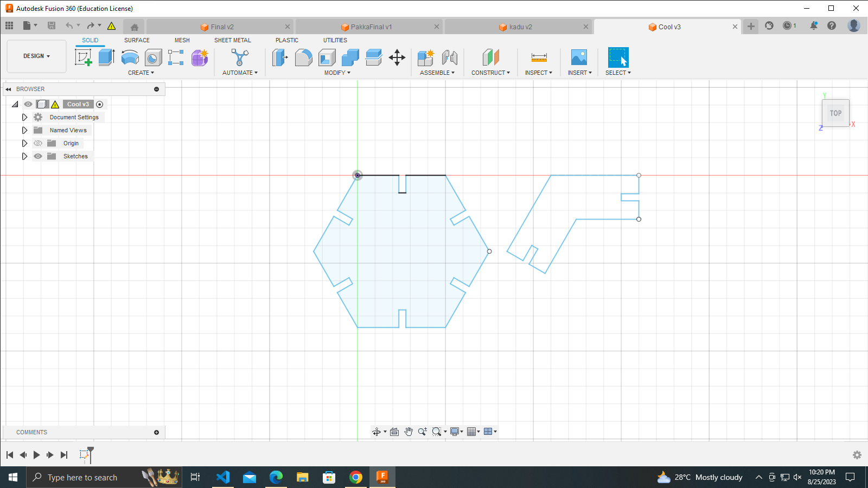Viewport: 868px width, 488px height.
Task: Select the Create Sketch tool
Action: point(83,57)
